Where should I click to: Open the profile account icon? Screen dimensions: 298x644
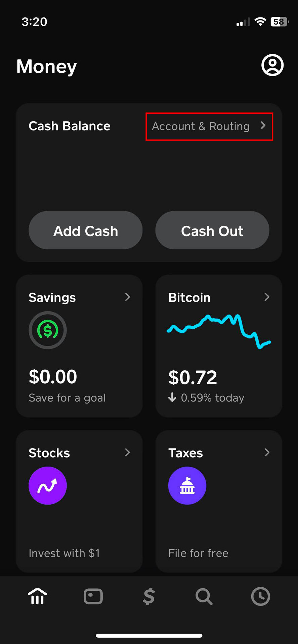(272, 65)
